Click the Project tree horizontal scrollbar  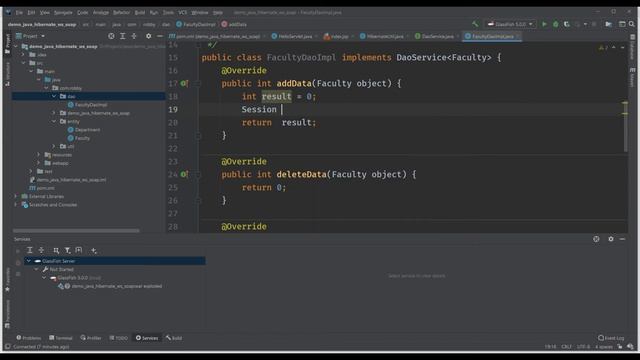coord(76,231)
